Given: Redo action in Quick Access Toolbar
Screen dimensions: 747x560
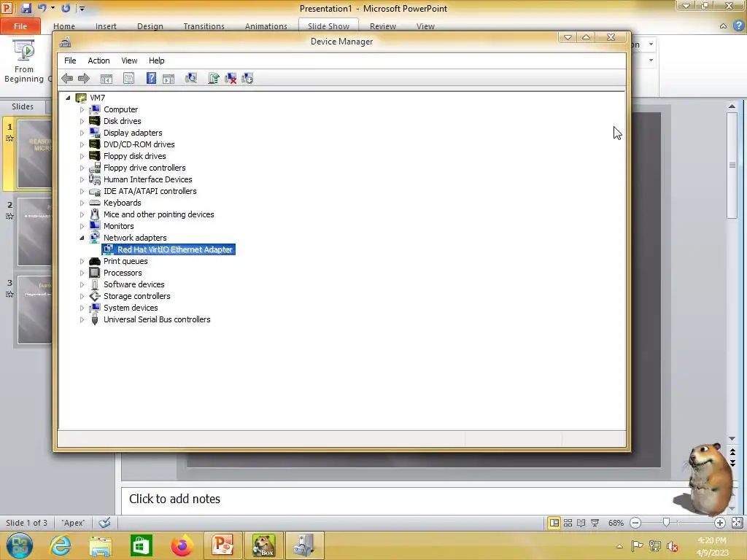Looking at the screenshot, I should click(x=66, y=8).
